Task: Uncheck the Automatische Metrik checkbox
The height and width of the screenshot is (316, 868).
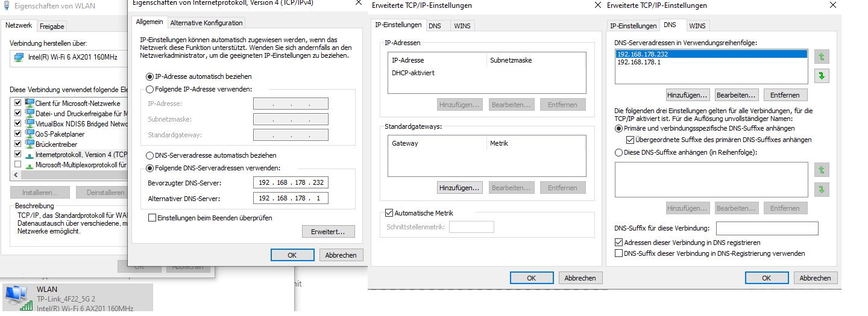Action: point(389,213)
